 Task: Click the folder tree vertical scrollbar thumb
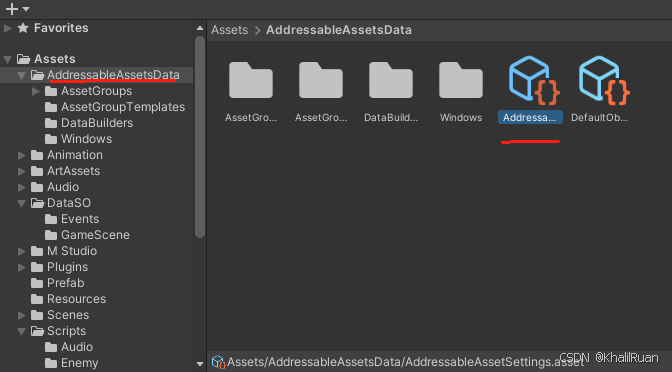point(200,137)
